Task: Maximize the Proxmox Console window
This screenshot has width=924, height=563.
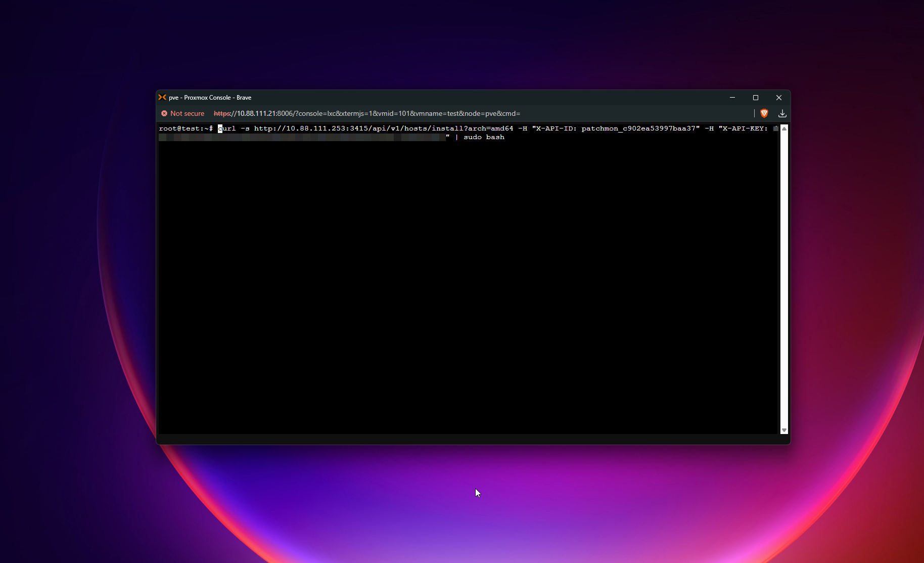Action: pos(755,98)
